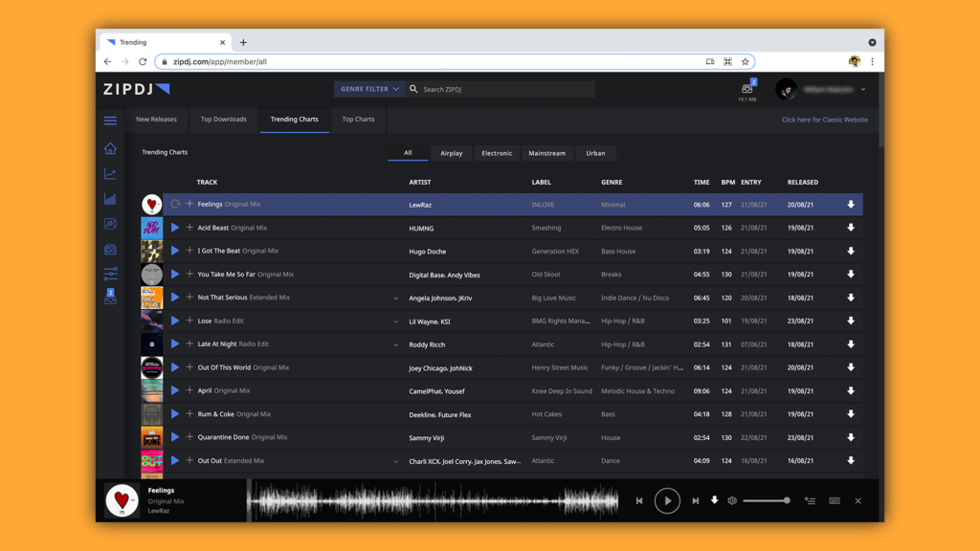Play Rum & Coke Original Mix

click(175, 413)
